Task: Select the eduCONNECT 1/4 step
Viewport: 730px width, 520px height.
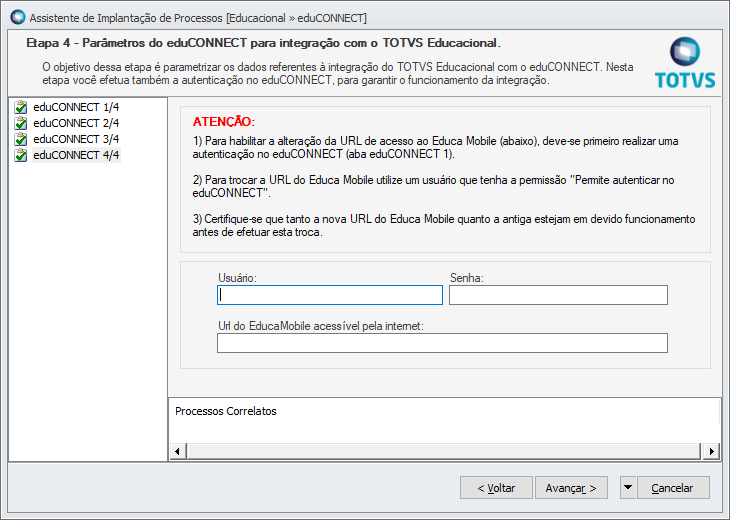Action: 76,108
